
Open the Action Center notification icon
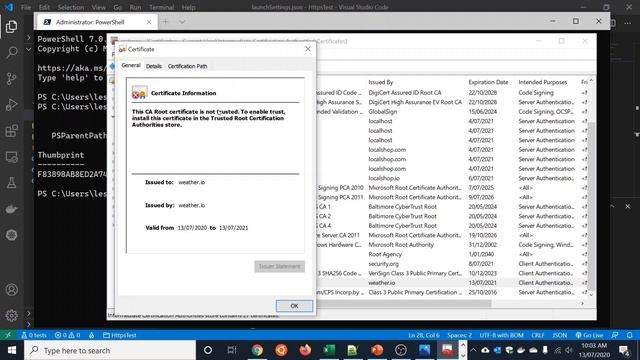(624, 350)
